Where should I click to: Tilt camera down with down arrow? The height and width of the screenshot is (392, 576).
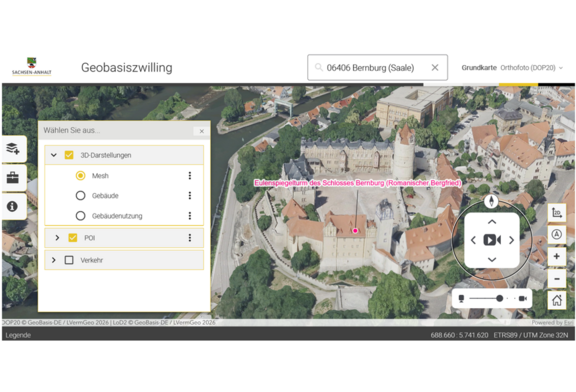tap(492, 259)
